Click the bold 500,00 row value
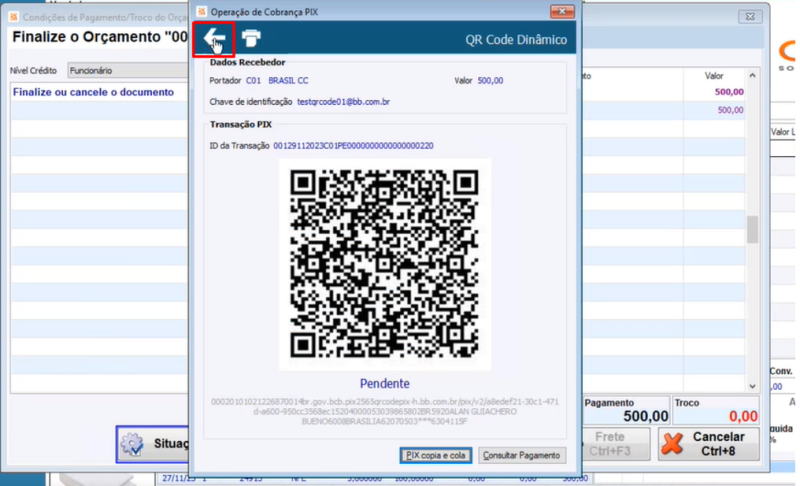Image resolution: width=800 pixels, height=486 pixels. click(729, 92)
